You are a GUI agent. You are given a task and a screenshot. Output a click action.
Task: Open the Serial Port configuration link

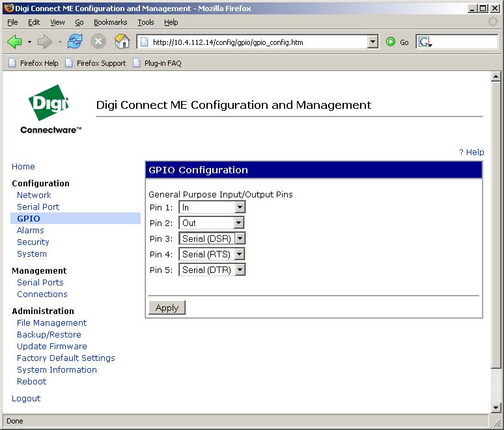(38, 207)
